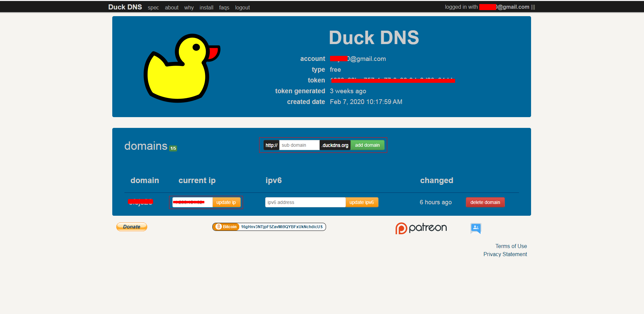The height and width of the screenshot is (314, 644).
Task: Click the 'current ip' column header
Action: pyautogui.click(x=197, y=180)
